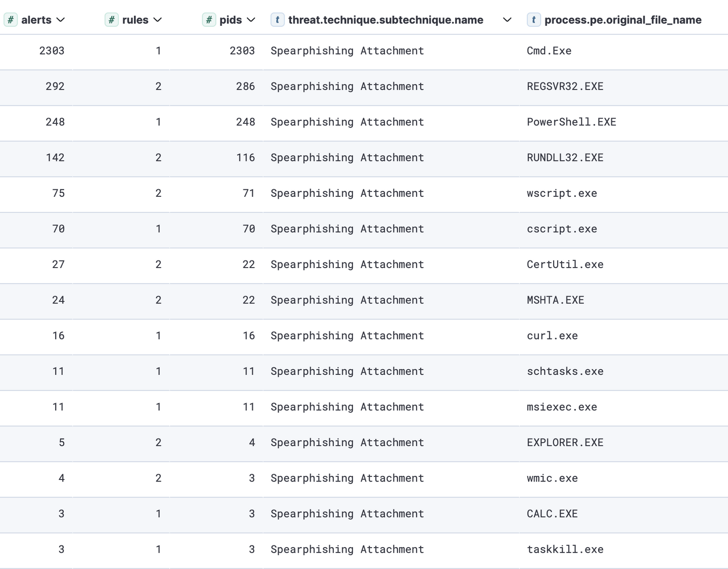Image resolution: width=728 pixels, height=569 pixels.
Task: Click the alerts column header label
Action: 36,20
